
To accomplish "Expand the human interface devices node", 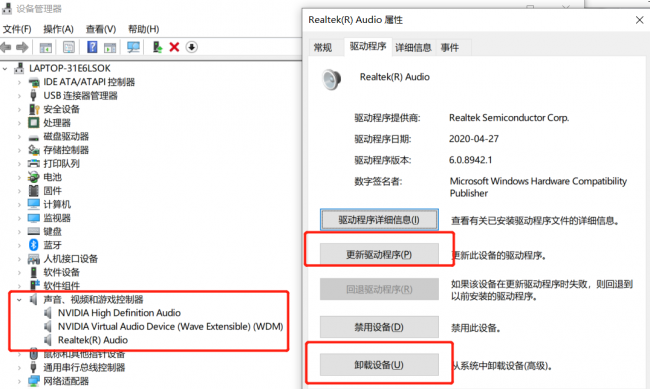I will 19,259.
